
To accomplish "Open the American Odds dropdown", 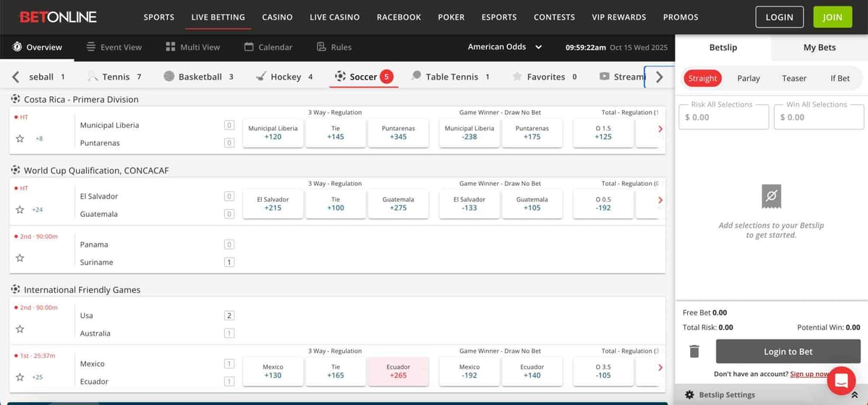I will tap(505, 47).
